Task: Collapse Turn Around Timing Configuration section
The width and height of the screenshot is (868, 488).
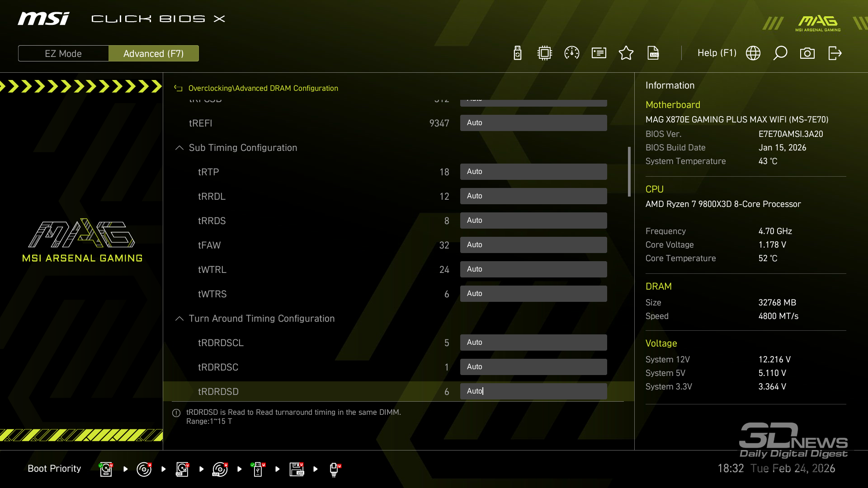Action: click(x=179, y=319)
